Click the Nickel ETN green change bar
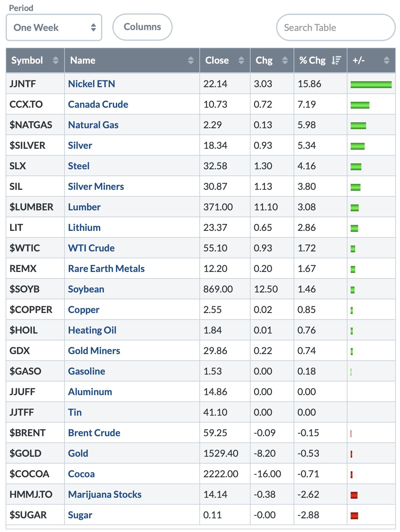Screen dimensions: 400x532 coord(371,85)
